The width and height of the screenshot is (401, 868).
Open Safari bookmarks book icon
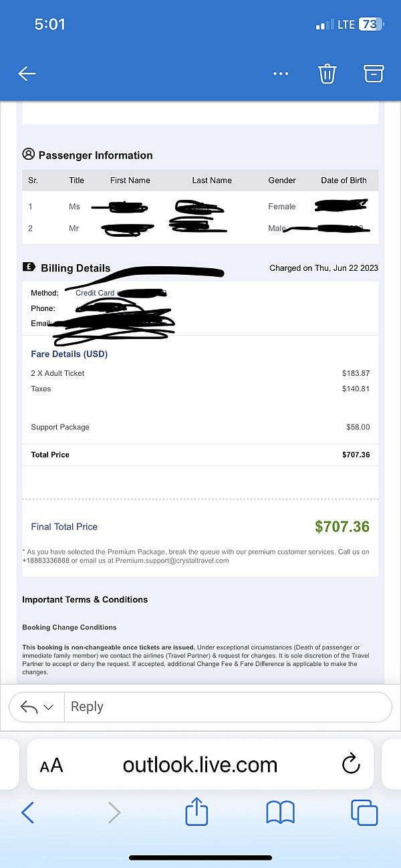pos(280,812)
